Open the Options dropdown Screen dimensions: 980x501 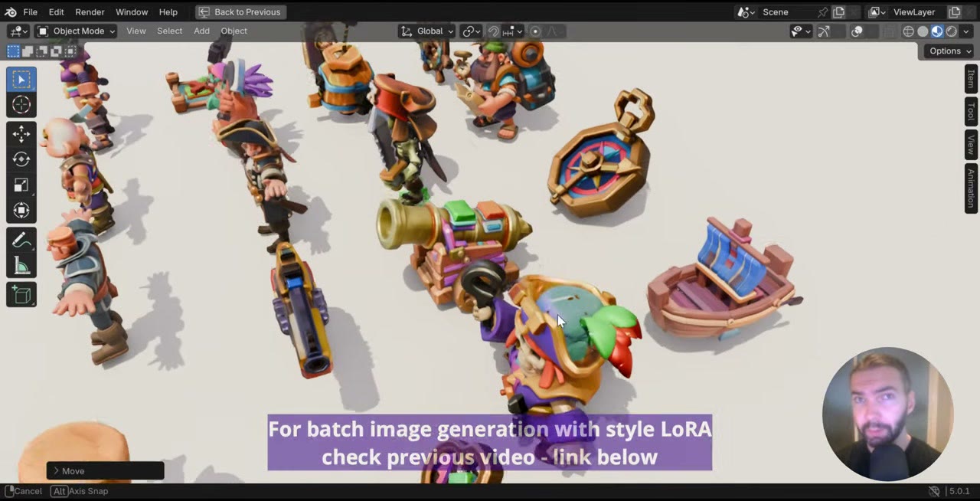click(950, 51)
